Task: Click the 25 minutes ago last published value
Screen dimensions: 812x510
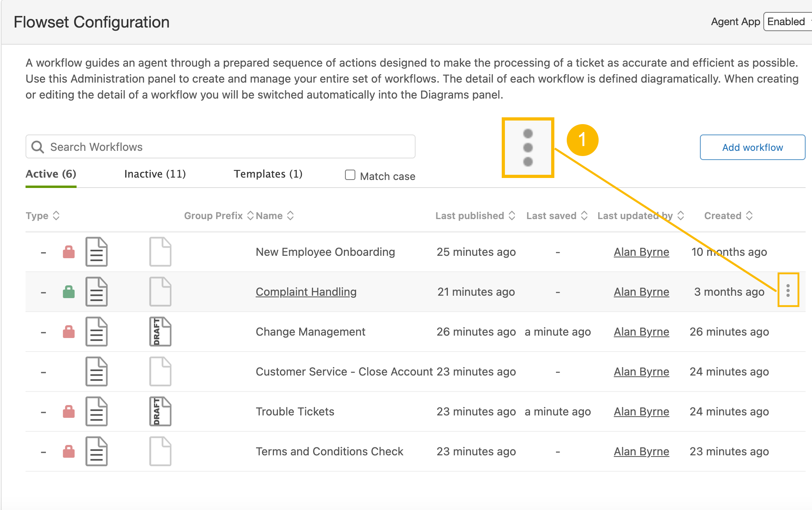Action: click(x=476, y=252)
